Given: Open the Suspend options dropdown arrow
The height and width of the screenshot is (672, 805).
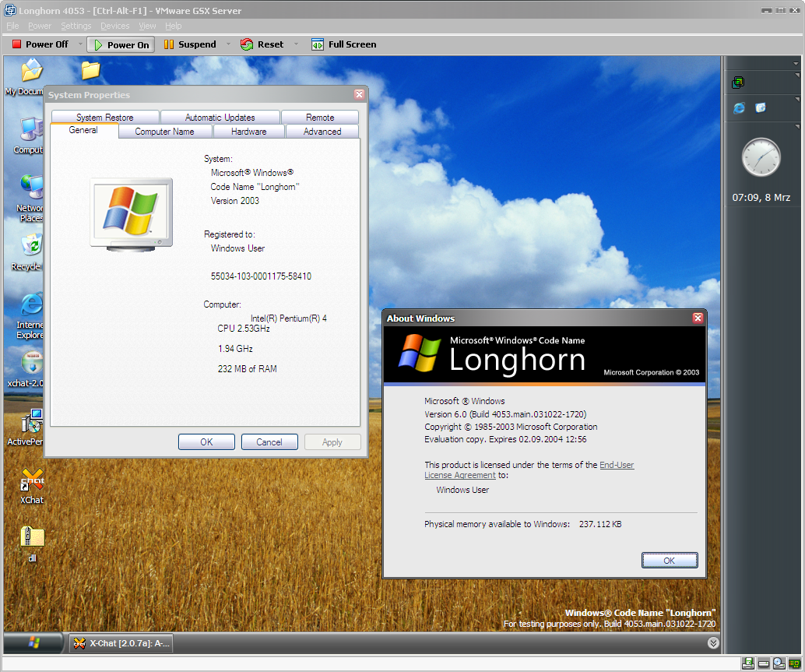Looking at the screenshot, I should click(x=228, y=44).
